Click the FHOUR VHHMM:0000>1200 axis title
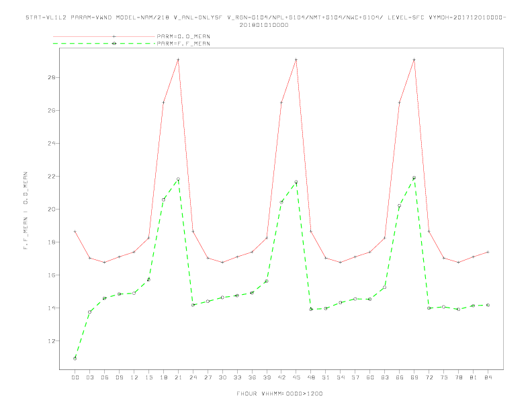 279,394
